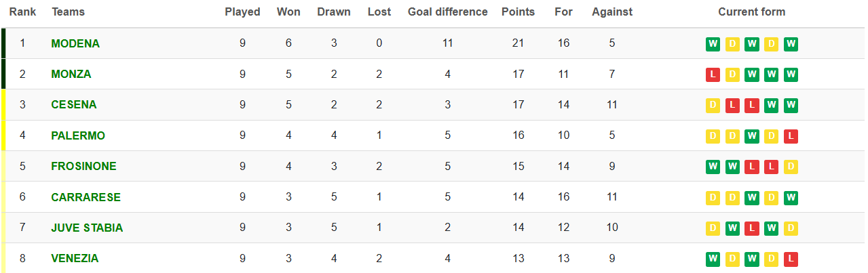Go to the JUVE STABIA team link
868x273 pixels.
pos(87,228)
